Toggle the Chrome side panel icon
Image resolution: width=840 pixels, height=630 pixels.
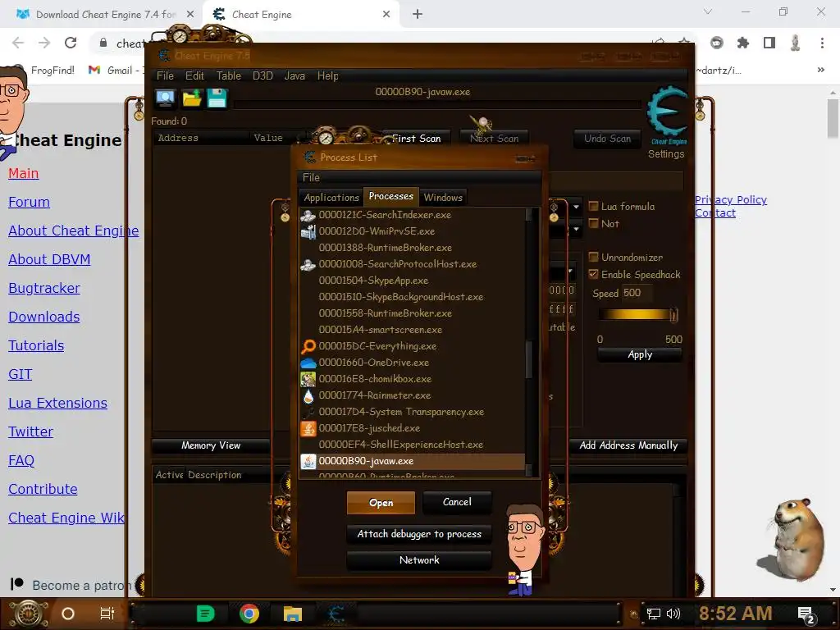click(x=769, y=43)
